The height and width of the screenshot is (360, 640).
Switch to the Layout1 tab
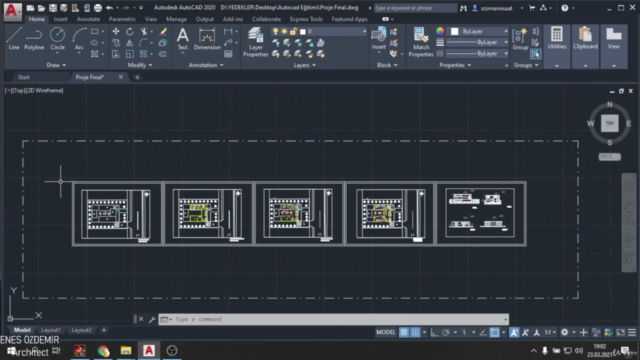51,330
